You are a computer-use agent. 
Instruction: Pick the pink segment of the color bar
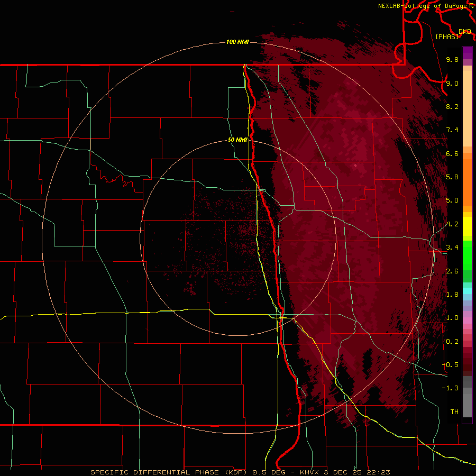[467, 321]
